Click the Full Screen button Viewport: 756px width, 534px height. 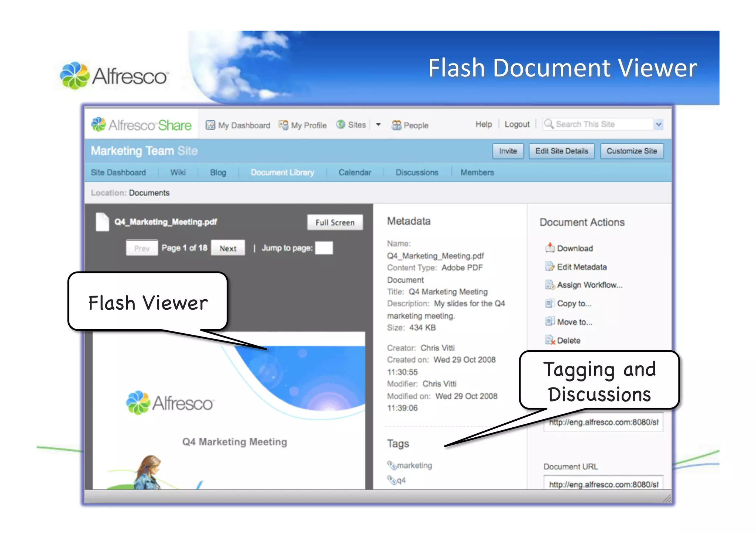tap(335, 222)
